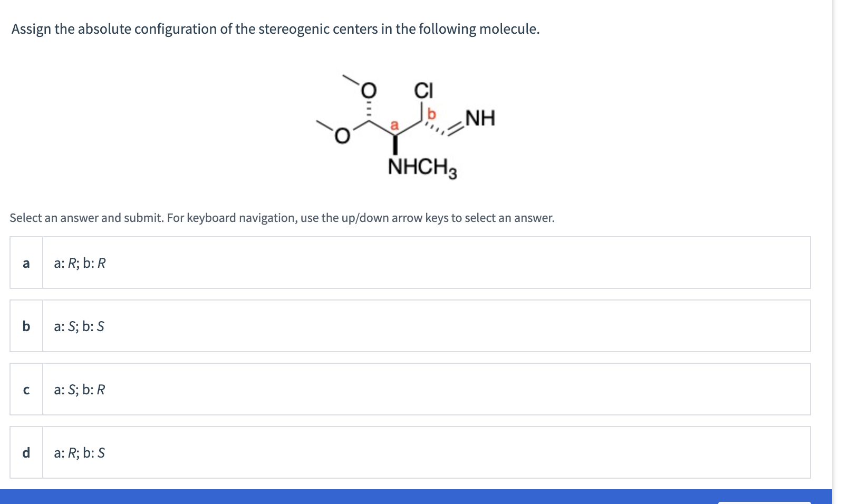The width and height of the screenshot is (849, 504).
Task: Click the question title text about absolute configuration
Action: click(x=274, y=30)
